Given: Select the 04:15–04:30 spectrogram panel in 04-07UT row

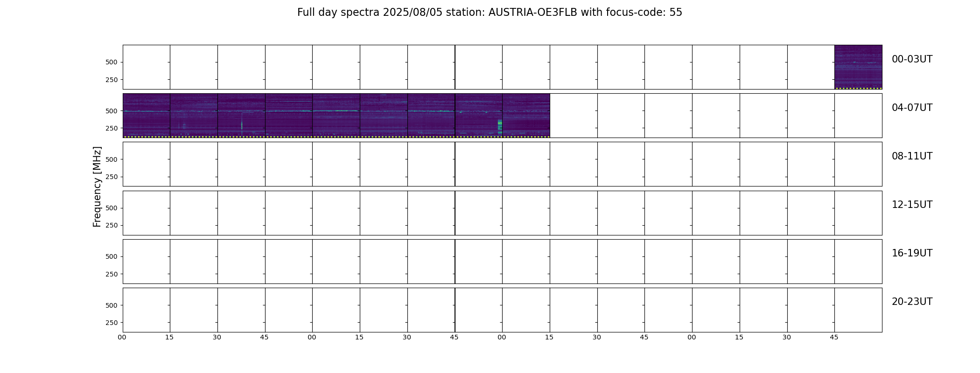Looking at the screenshot, I should [194, 116].
